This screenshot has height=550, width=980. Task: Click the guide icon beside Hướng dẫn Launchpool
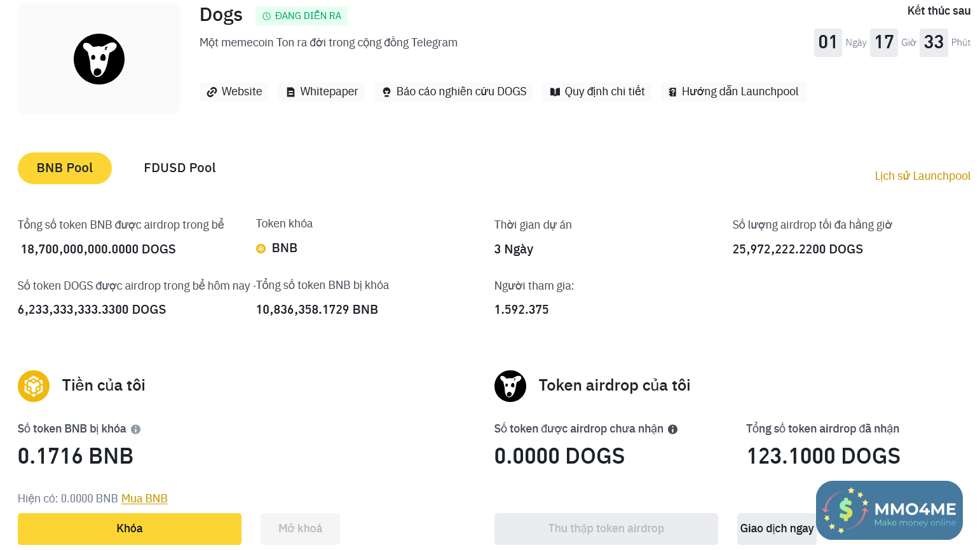pos(672,92)
